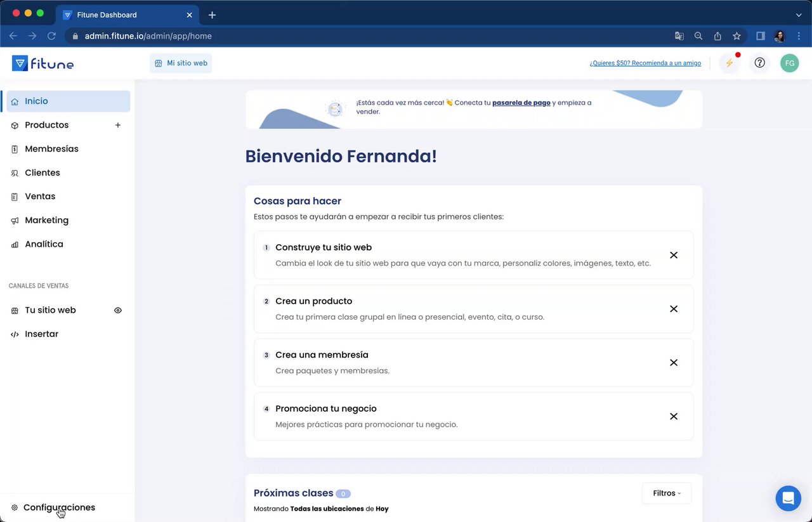This screenshot has width=812, height=522.
Task: Click the Mi sitio web button
Action: click(x=181, y=63)
